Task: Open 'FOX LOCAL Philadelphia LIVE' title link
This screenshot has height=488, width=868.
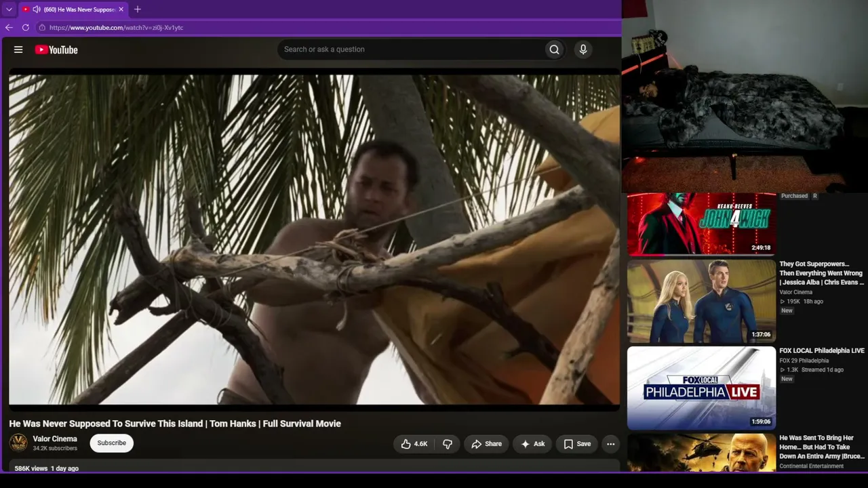Action: 822,351
